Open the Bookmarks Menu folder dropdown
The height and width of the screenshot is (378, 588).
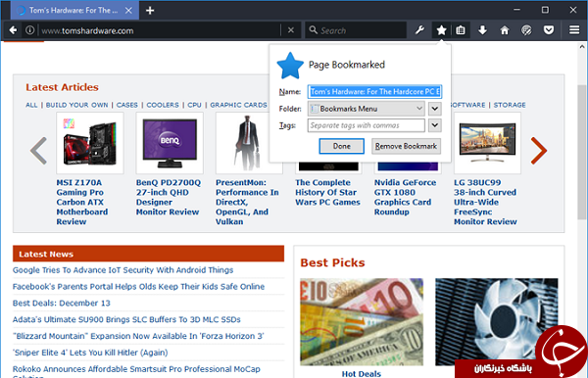[x=366, y=109]
